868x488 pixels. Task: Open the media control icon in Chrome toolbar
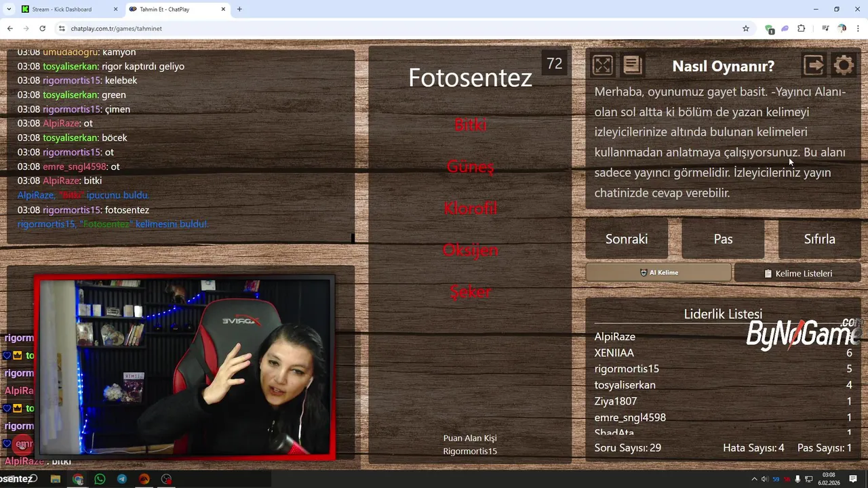pyautogui.click(x=825, y=28)
